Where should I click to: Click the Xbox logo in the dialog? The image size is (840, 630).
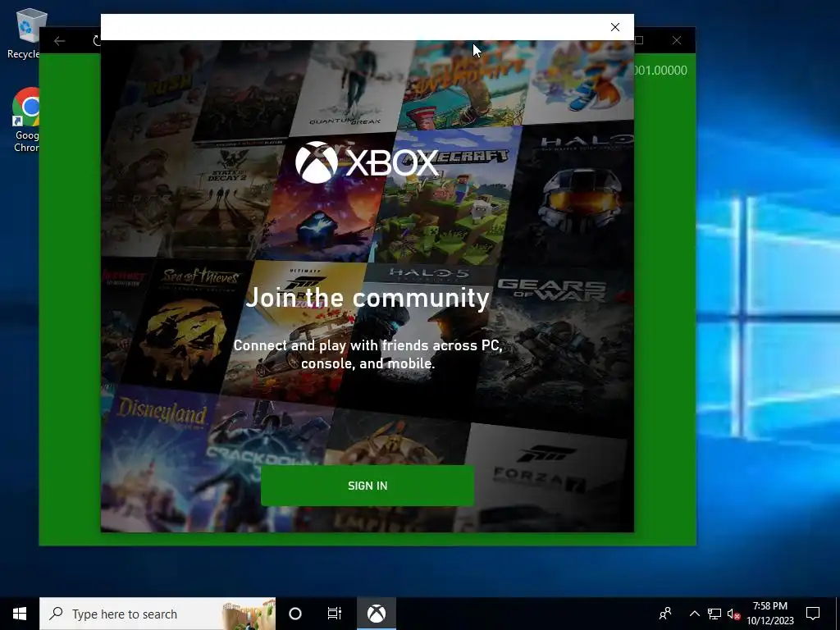(x=367, y=162)
